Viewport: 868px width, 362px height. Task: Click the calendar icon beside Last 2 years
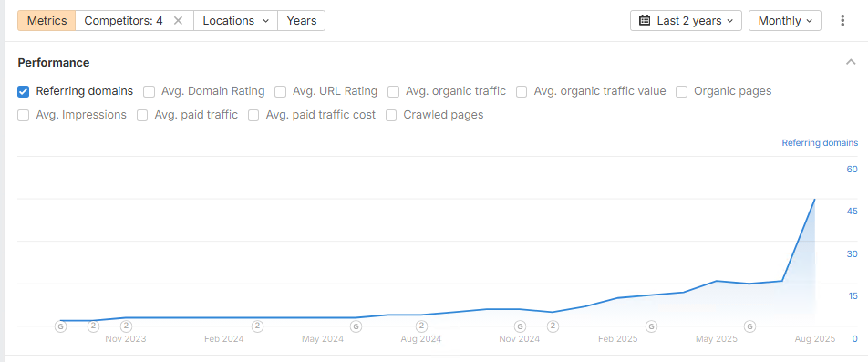point(645,20)
